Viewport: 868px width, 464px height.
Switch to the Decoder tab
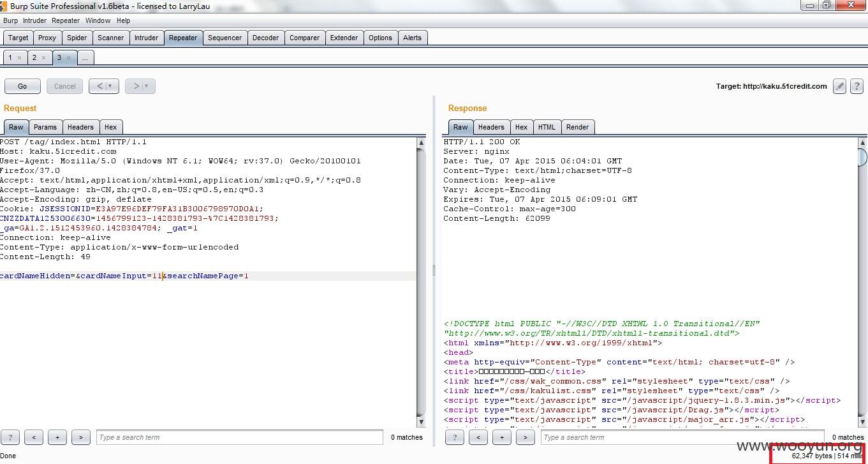pos(265,38)
